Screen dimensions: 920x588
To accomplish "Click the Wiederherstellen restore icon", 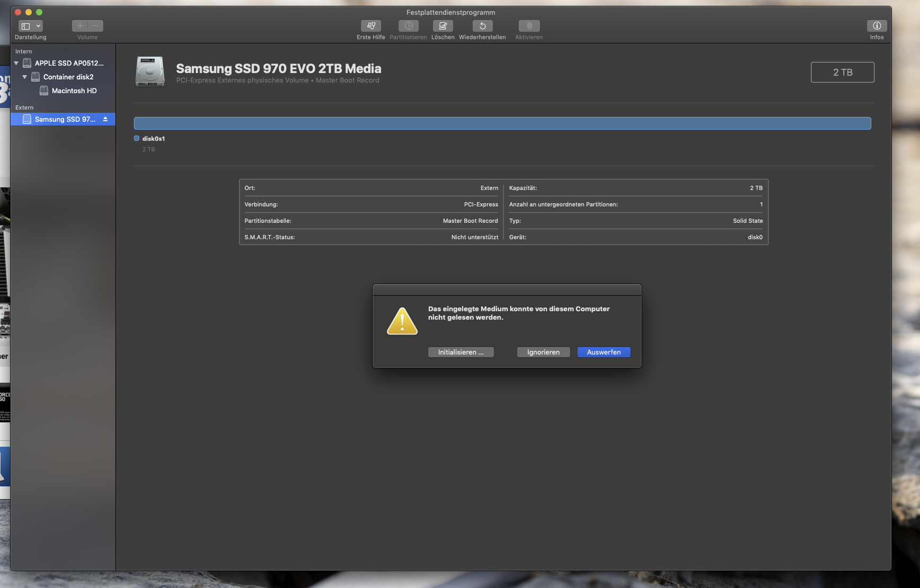I will [482, 26].
